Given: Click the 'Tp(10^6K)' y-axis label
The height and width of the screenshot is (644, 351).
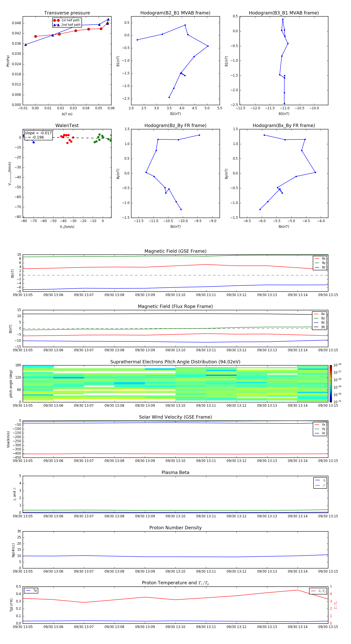Looking at the screenshot, I should [12, 605].
